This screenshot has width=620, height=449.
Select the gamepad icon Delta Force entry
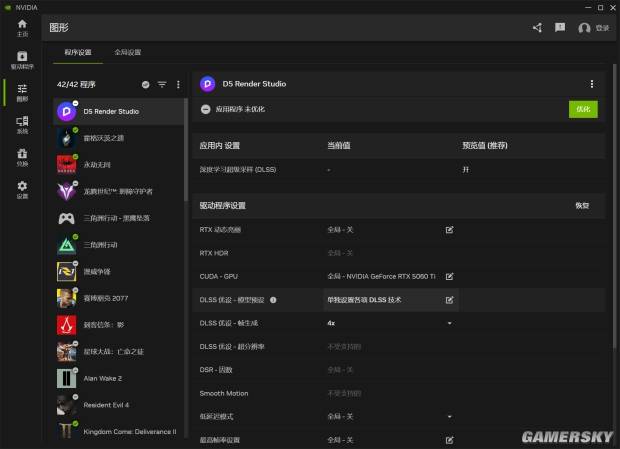(x=119, y=218)
